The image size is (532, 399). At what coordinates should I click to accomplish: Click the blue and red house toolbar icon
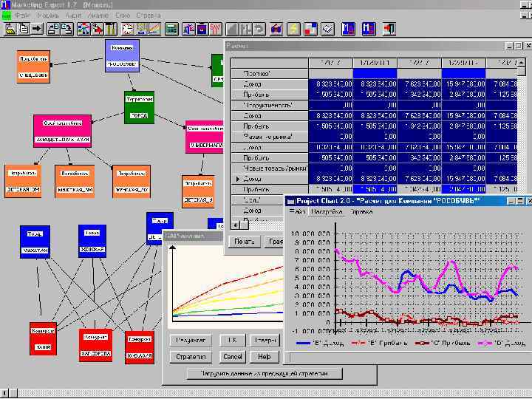tap(276, 29)
